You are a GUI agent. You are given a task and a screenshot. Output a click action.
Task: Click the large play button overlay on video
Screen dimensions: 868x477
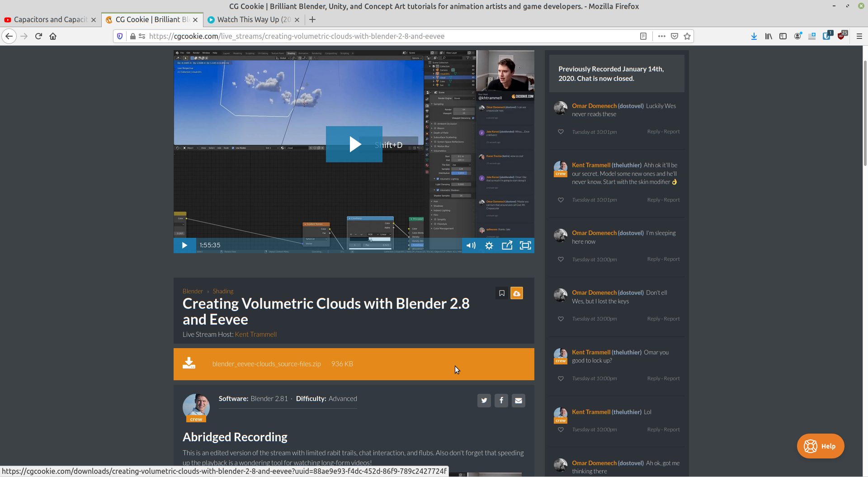(354, 144)
